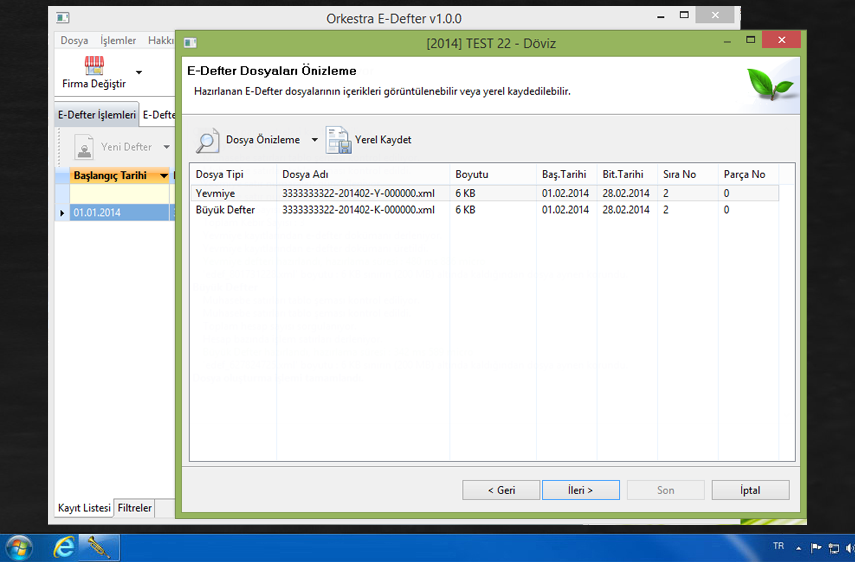This screenshot has width=855, height=562.
Task: Open Internet Explorer from the taskbar
Action: [65, 547]
